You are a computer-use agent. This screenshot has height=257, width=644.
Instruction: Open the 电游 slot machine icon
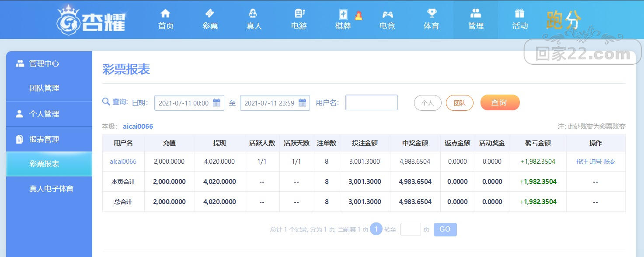pos(299,13)
